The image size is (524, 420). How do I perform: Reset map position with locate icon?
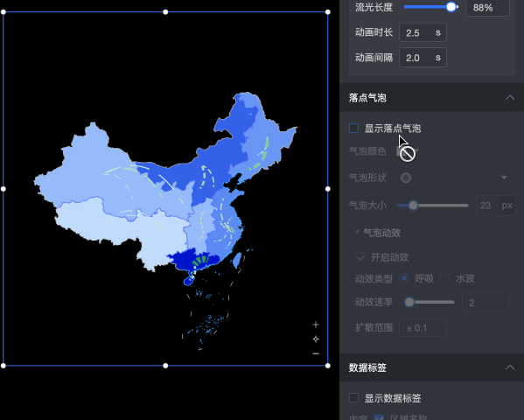point(316,339)
